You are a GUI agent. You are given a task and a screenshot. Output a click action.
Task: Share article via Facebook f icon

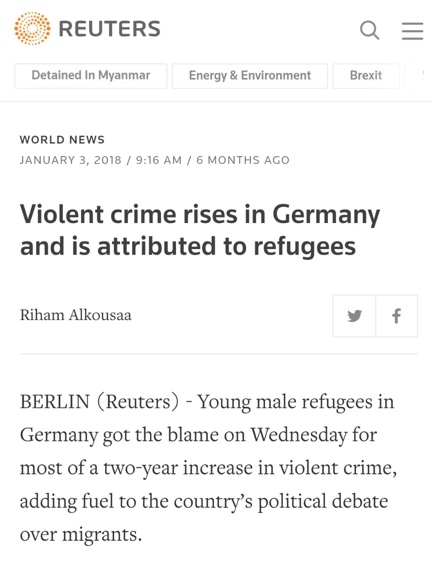397,316
